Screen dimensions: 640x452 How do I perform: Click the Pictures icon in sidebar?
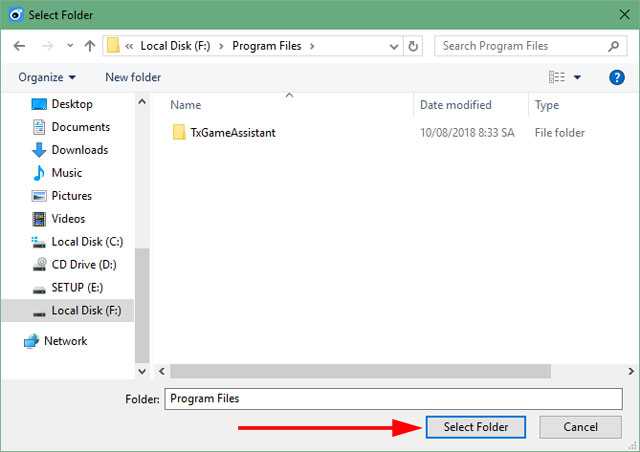[x=39, y=196]
